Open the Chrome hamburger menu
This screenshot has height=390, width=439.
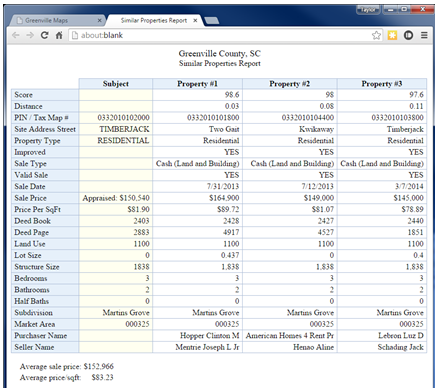[x=424, y=35]
